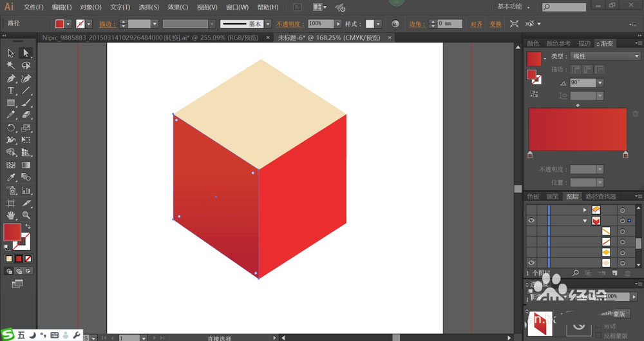Screen dimensions: 644x341
Task: Click the reverse gradient icon
Action: (x=533, y=93)
